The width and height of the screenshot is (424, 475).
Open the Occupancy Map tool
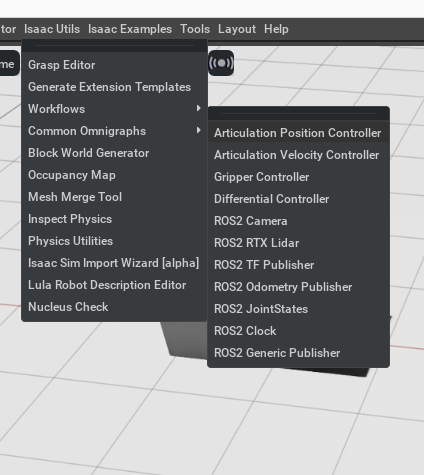[114, 175]
